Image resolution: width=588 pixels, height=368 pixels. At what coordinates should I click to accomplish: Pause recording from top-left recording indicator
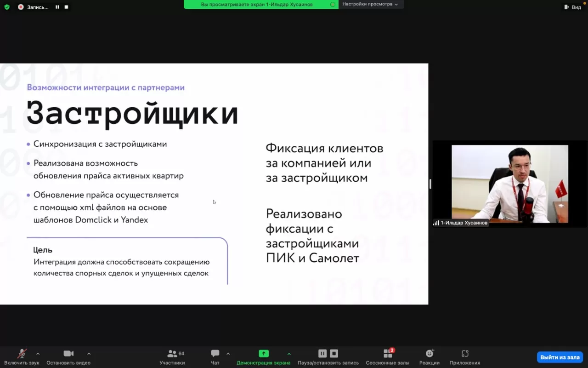[x=57, y=7]
